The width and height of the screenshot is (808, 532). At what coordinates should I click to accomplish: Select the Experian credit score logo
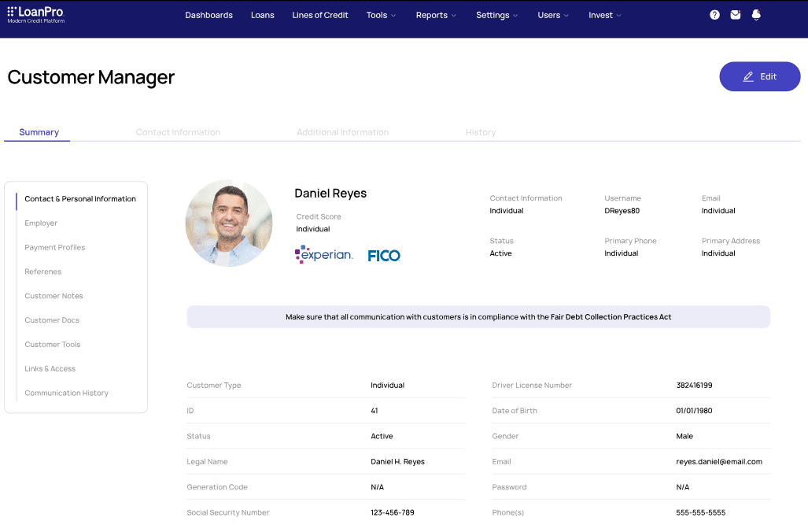323,254
